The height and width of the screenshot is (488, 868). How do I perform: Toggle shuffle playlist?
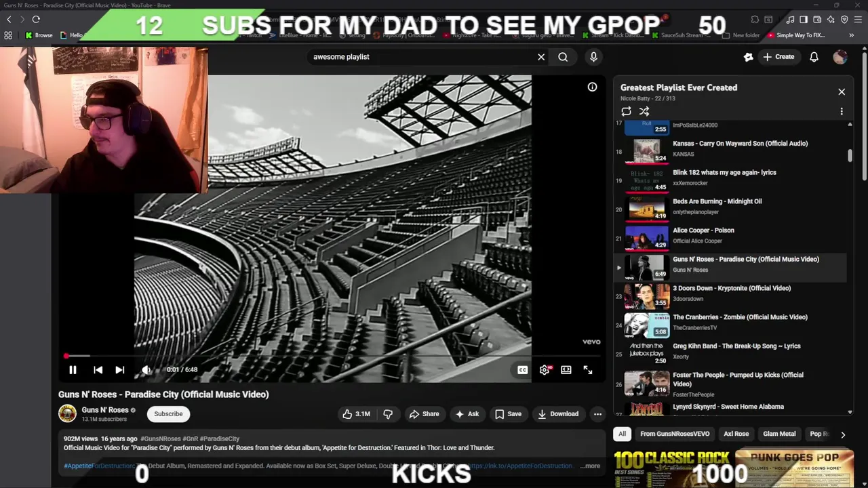644,111
